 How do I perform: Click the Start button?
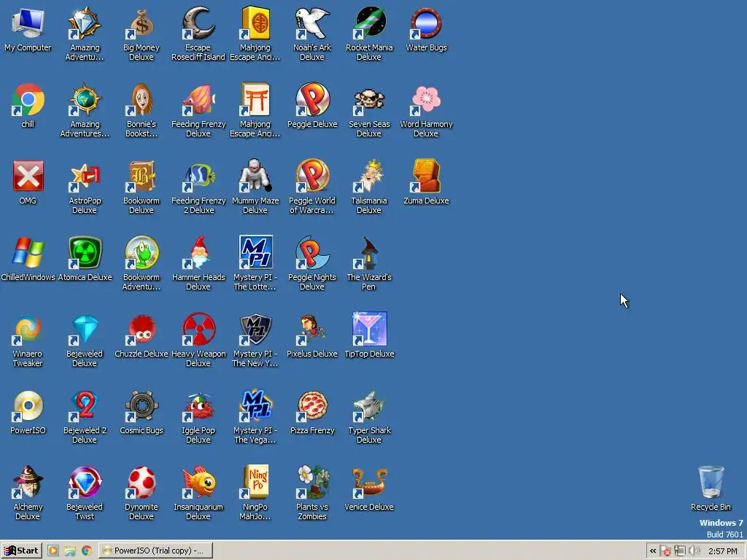click(x=21, y=551)
